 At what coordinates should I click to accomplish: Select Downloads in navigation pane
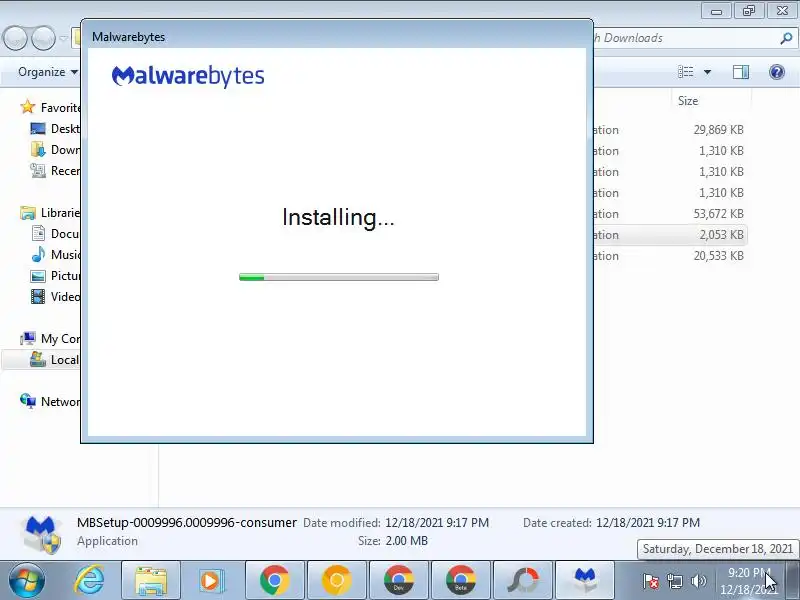click(x=55, y=149)
